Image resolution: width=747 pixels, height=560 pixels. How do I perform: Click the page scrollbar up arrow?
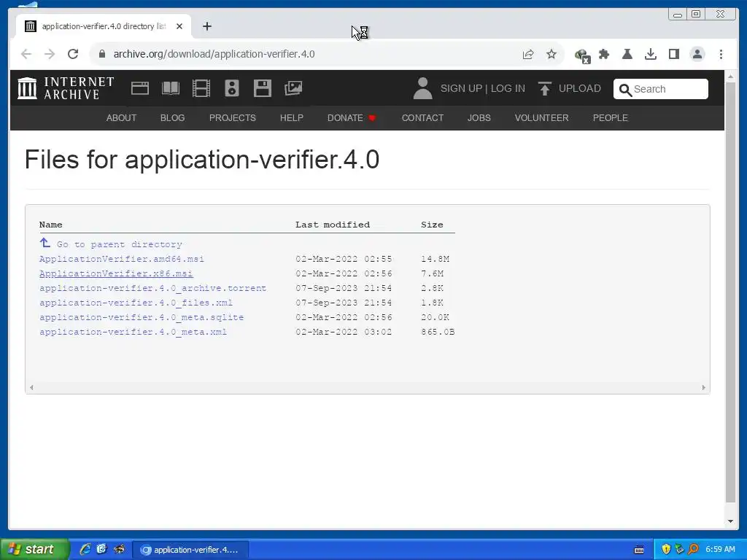pyautogui.click(x=730, y=76)
